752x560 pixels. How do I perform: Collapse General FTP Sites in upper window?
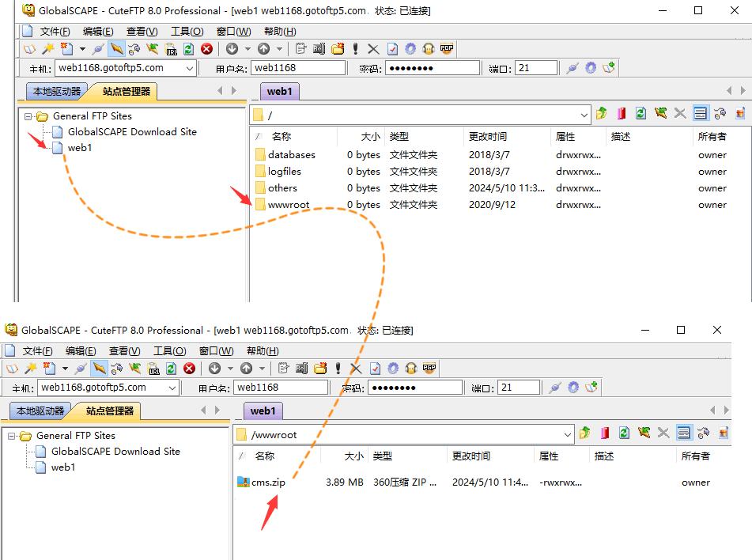(28, 116)
